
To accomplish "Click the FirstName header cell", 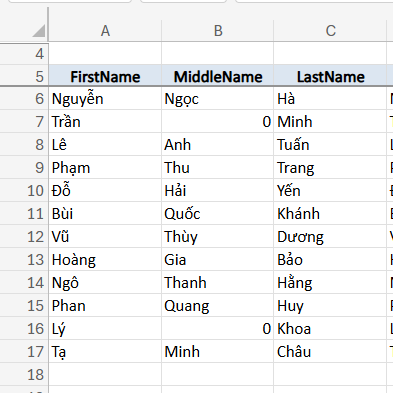I will [105, 76].
